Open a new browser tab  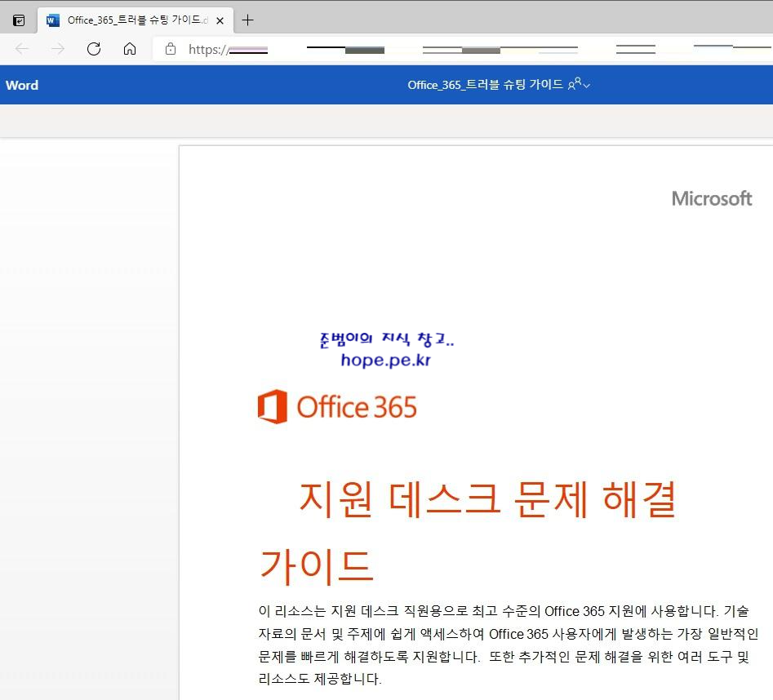pyautogui.click(x=248, y=20)
